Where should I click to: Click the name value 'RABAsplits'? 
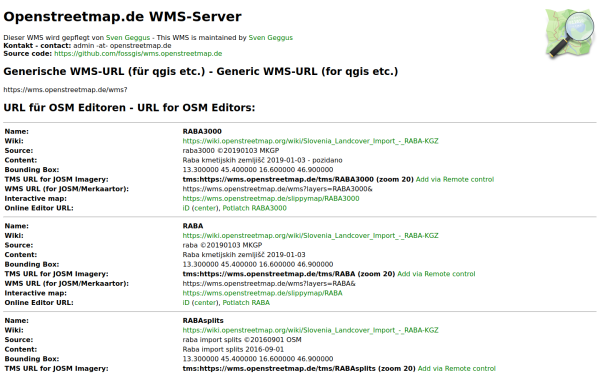[x=203, y=321]
